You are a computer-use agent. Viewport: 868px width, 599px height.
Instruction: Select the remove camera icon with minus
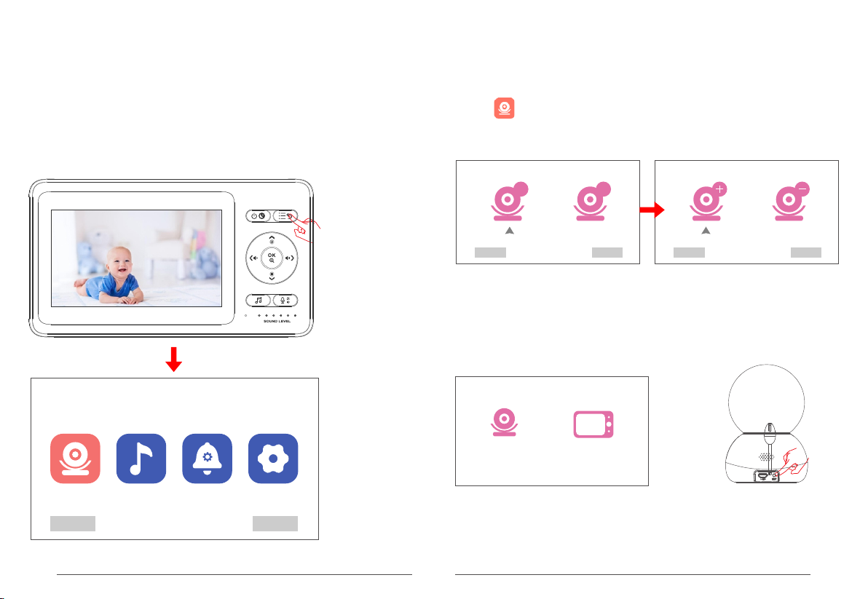pyautogui.click(x=791, y=202)
